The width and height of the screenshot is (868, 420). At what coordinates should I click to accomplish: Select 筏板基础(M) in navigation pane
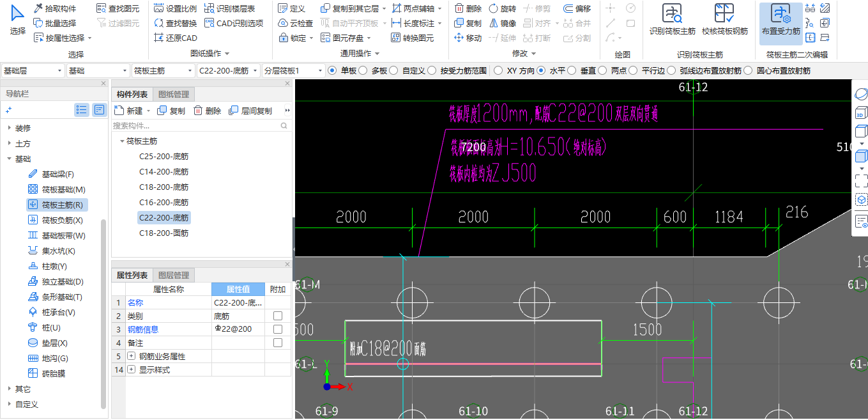tap(57, 190)
